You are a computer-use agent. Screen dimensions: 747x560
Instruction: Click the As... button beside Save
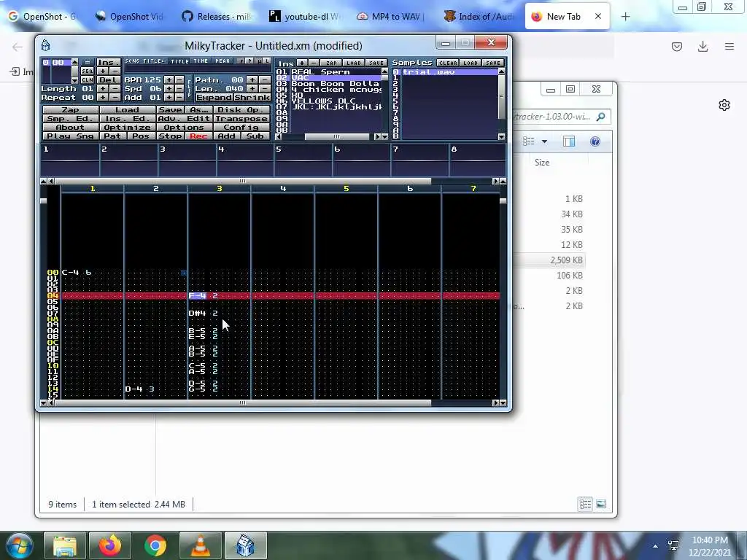(x=198, y=109)
